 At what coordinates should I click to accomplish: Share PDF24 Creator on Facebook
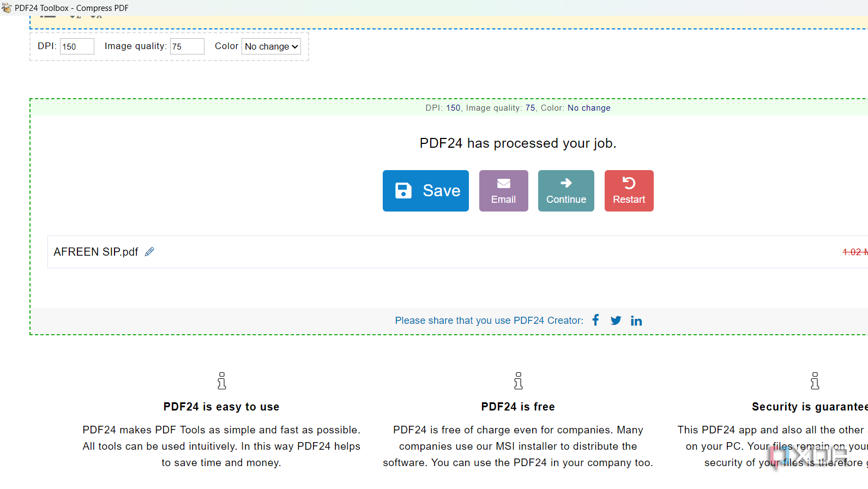tap(596, 320)
